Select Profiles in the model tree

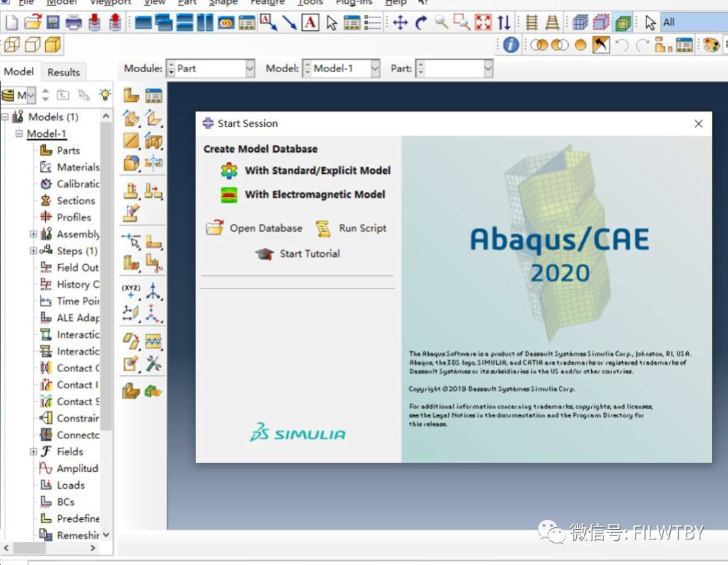click(65, 217)
